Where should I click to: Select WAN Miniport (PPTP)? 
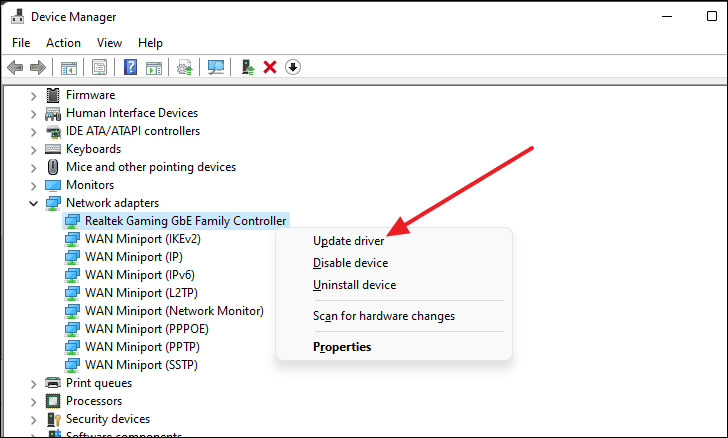[142, 347]
